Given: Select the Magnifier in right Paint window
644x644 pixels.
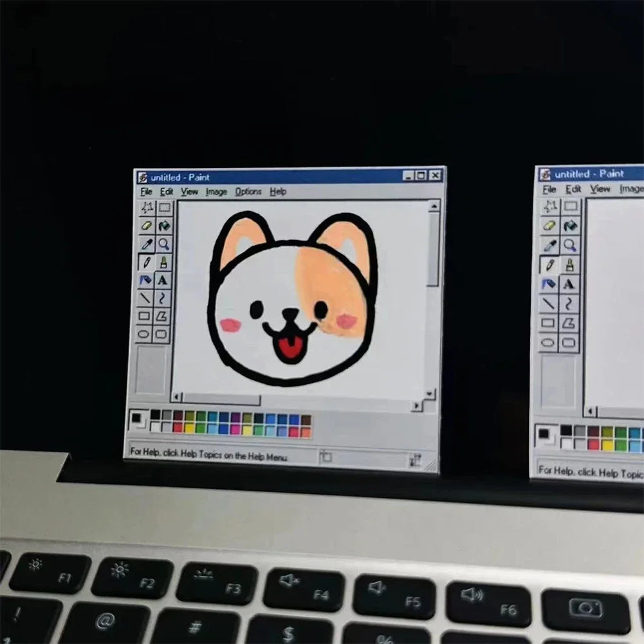Looking at the screenshot, I should click(569, 245).
